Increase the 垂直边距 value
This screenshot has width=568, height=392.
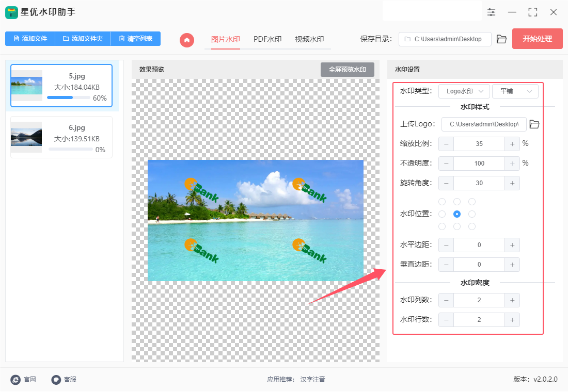click(512, 265)
